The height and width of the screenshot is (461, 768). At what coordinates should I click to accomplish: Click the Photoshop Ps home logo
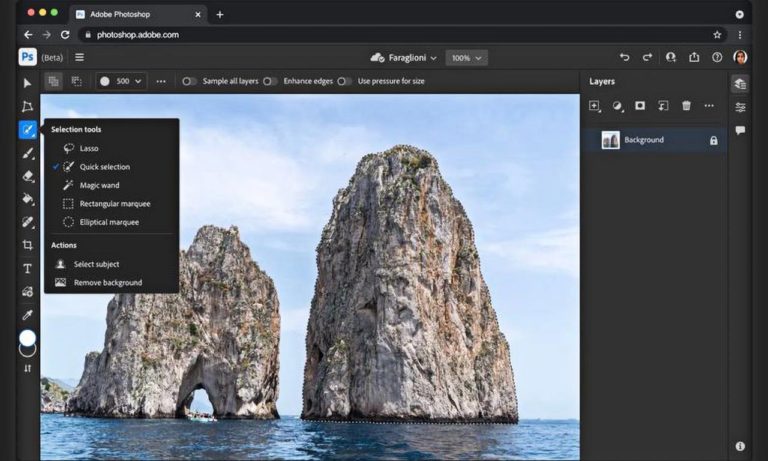[x=27, y=57]
